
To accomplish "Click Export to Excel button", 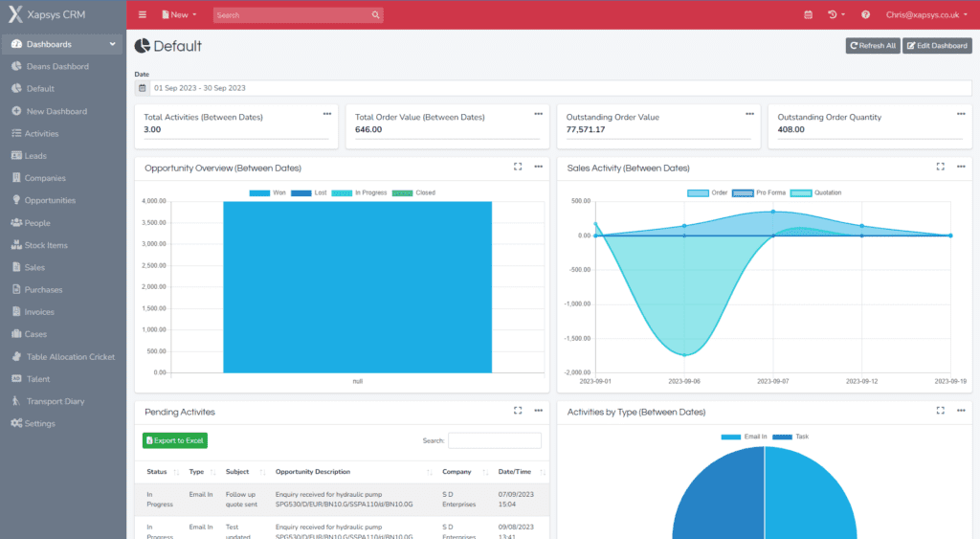I will click(x=175, y=440).
